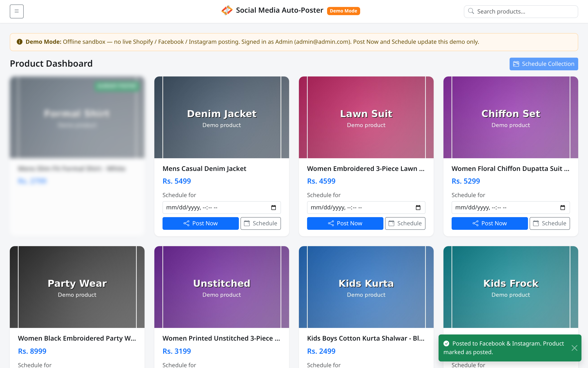Click the Demo Mode info icon in banner
Screen dimensions: 588x368
coord(19,42)
